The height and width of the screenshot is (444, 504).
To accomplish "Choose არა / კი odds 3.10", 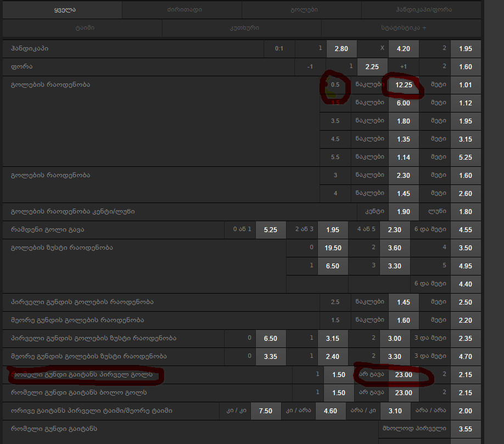I will coord(395,411).
